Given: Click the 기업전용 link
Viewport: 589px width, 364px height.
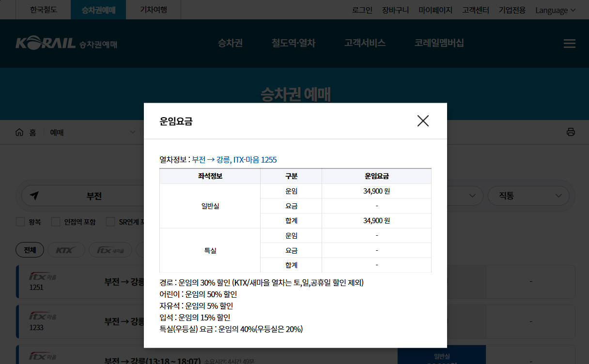Looking at the screenshot, I should point(512,10).
